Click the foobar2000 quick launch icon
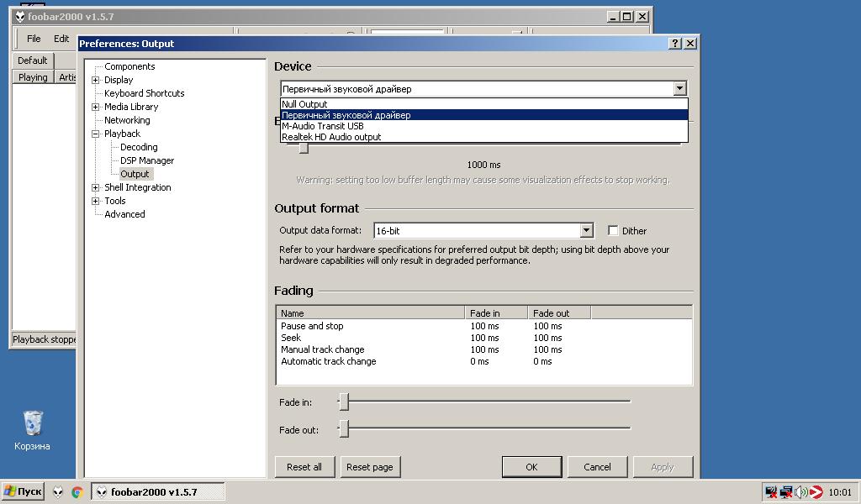861x504 pixels. (x=58, y=492)
